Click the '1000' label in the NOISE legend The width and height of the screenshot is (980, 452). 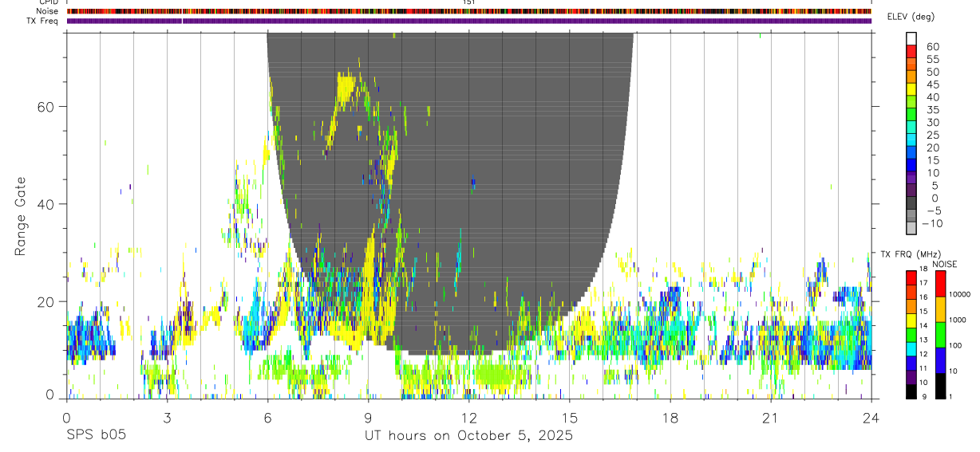pyautogui.click(x=959, y=320)
